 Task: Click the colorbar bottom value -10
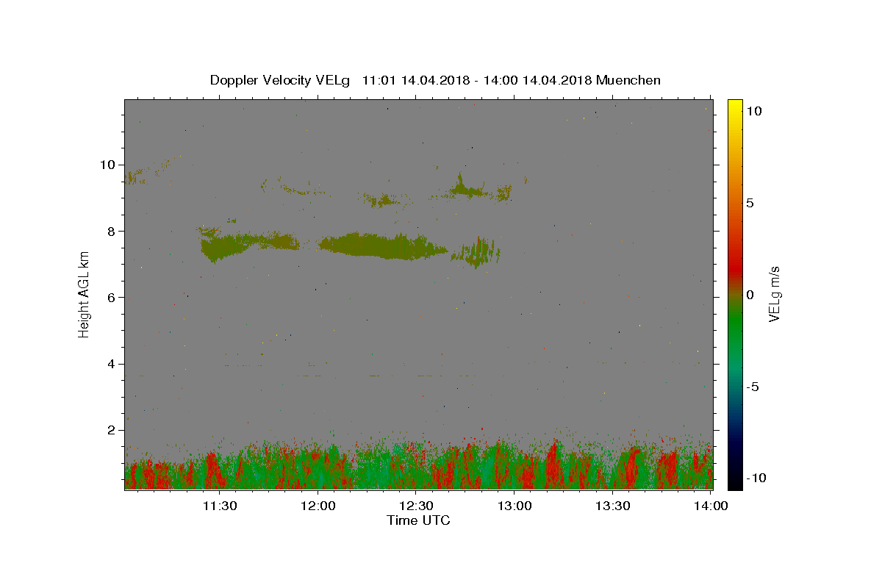click(x=755, y=478)
